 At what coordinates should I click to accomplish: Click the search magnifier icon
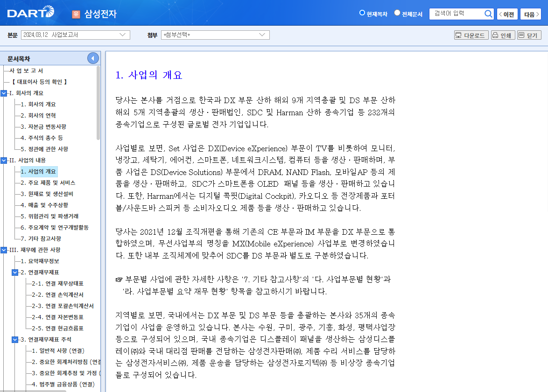pos(488,14)
